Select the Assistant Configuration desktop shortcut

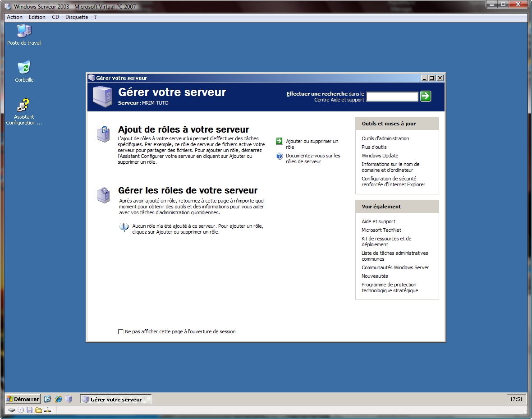[x=24, y=112]
